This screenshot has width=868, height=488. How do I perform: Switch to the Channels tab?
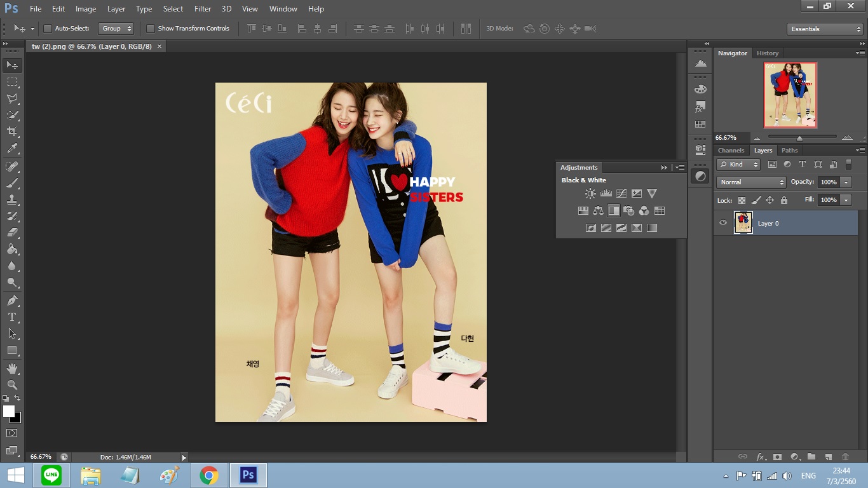[x=731, y=151]
